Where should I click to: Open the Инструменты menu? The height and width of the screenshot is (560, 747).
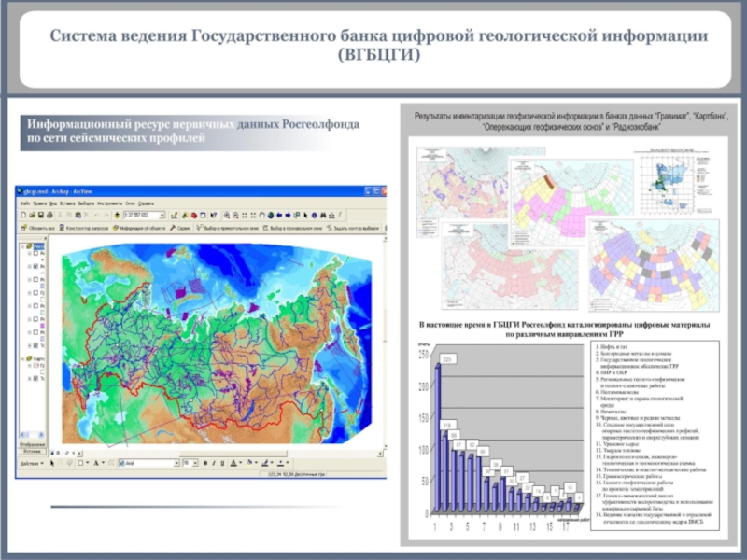tap(109, 203)
